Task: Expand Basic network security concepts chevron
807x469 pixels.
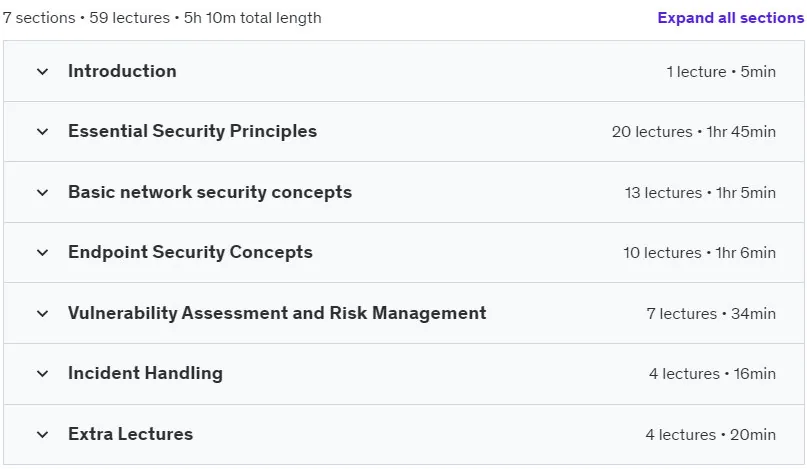Action: (x=43, y=193)
